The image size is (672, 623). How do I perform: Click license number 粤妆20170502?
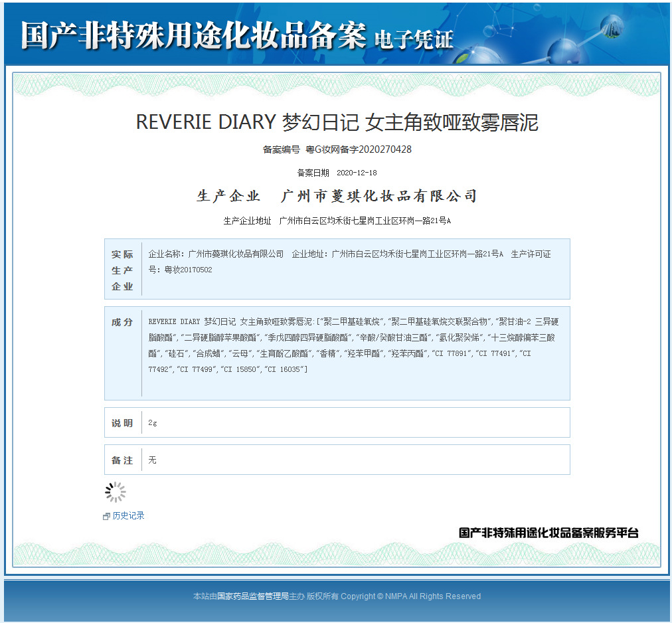[188, 270]
